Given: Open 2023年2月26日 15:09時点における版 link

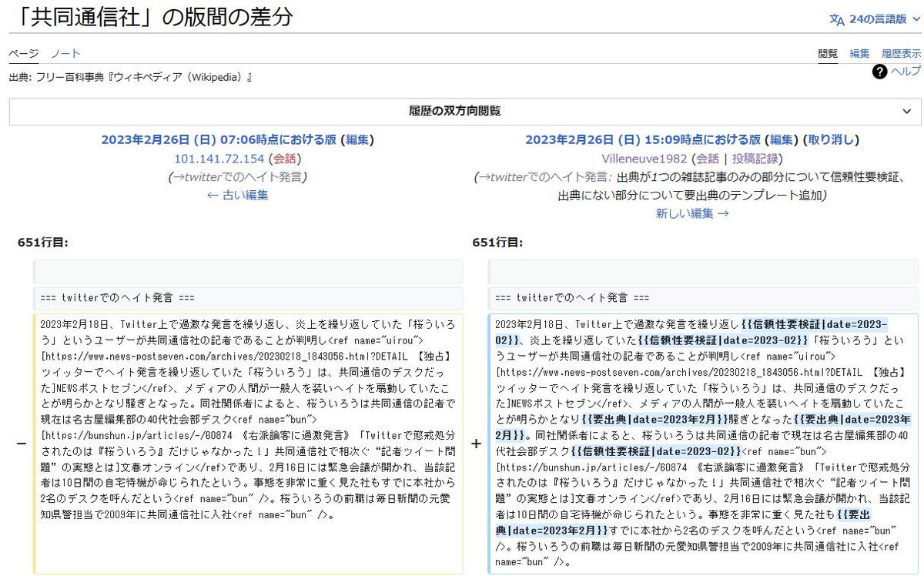Looking at the screenshot, I should click(643, 139).
